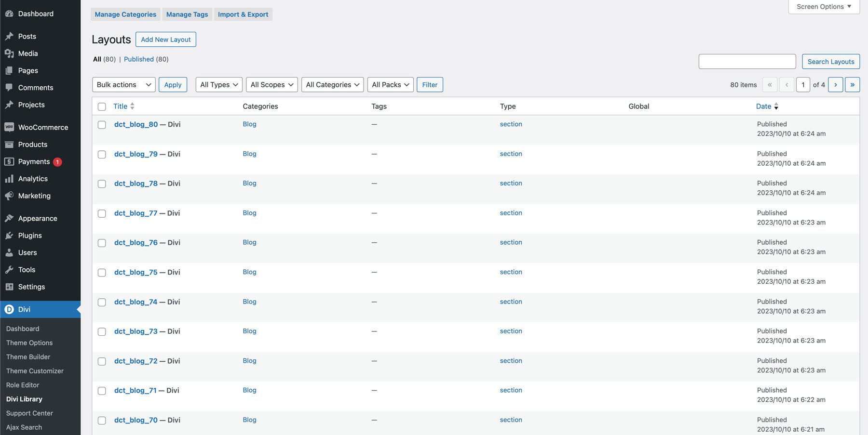This screenshot has height=435, width=868.
Task: Click the Analytics bar chart icon
Action: click(9, 179)
